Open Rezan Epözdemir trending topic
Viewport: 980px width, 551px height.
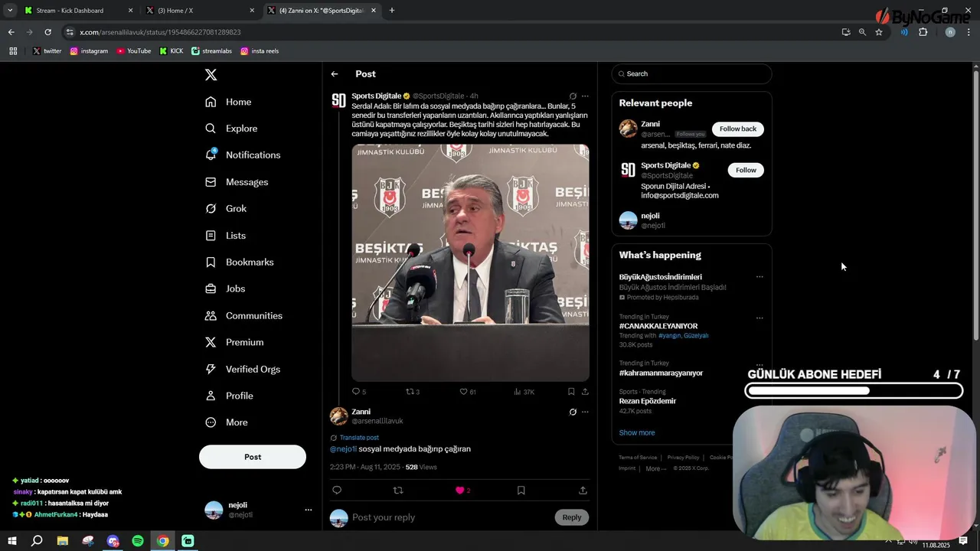648,401
